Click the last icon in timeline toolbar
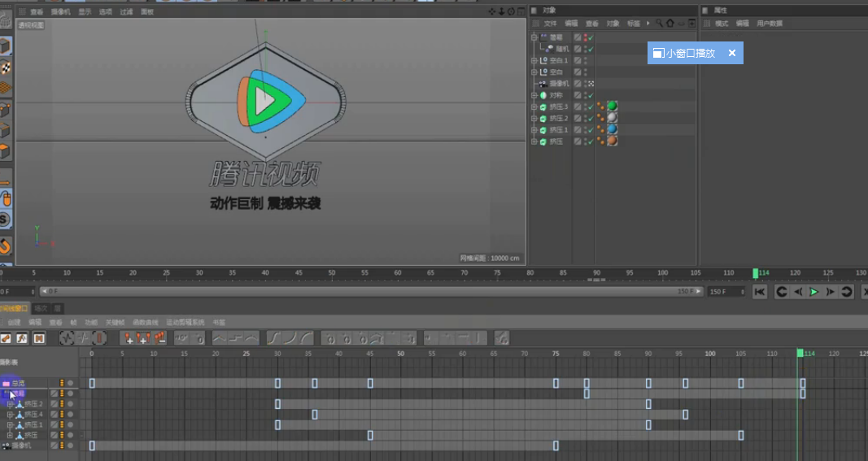The image size is (868, 461). (x=502, y=338)
